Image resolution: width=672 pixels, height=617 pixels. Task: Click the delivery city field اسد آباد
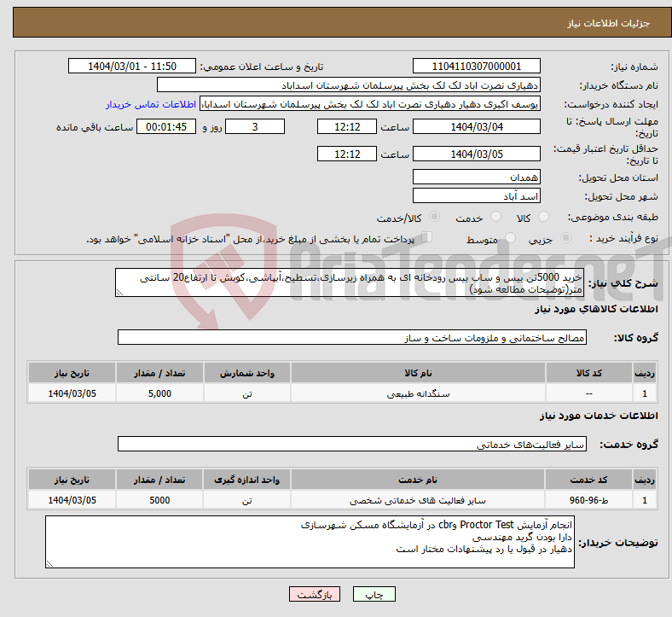point(476,195)
